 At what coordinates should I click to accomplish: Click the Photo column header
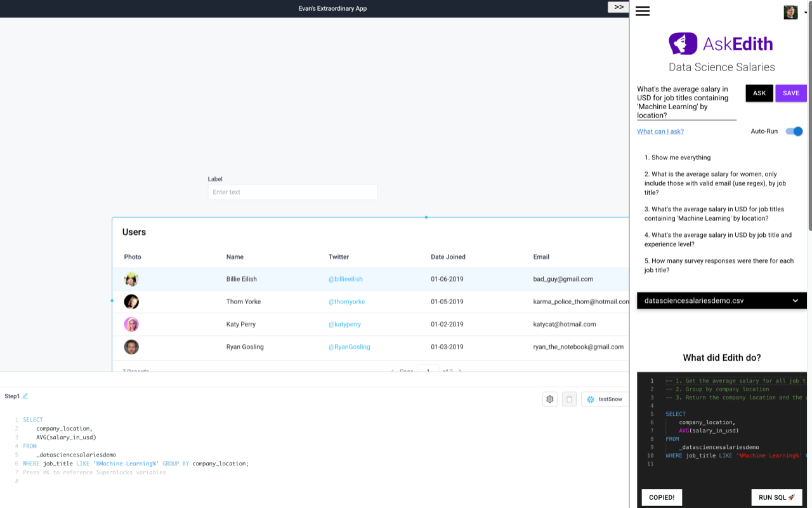coord(133,257)
